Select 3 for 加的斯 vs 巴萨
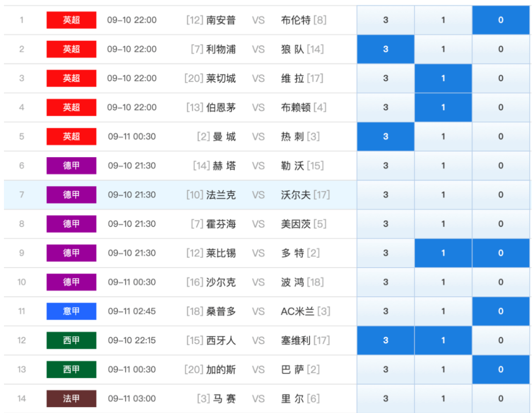 coord(386,370)
